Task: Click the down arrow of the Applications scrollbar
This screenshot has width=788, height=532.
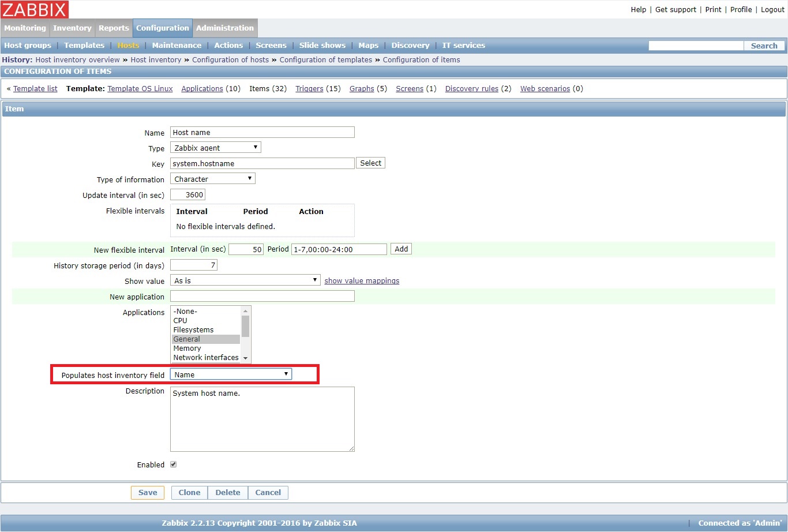Action: (246, 358)
